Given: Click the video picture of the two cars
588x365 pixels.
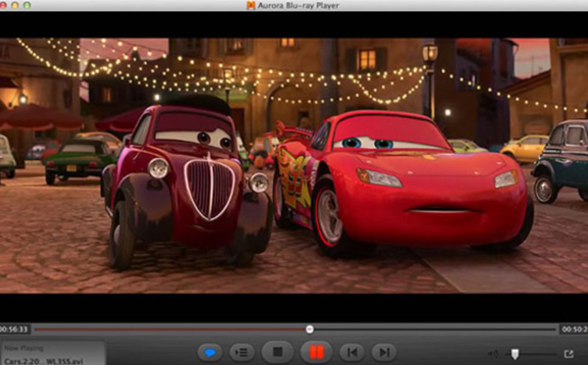Looking at the screenshot, I should pos(294,165).
